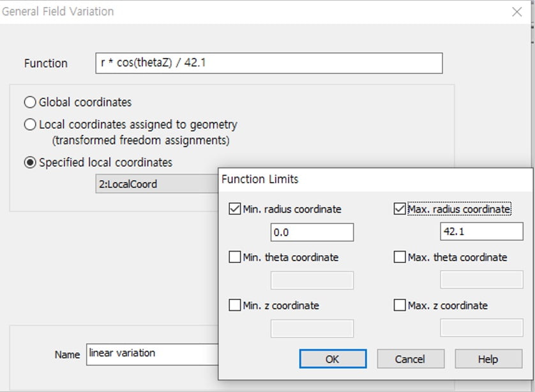Click the Max. z coordinate value box
Screen dimensions: 535x392
click(481, 329)
